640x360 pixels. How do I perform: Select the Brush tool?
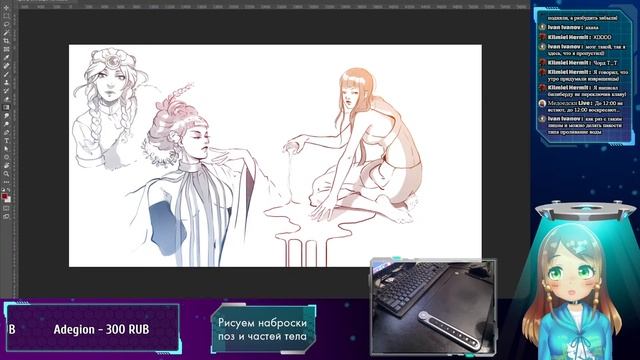(6, 74)
